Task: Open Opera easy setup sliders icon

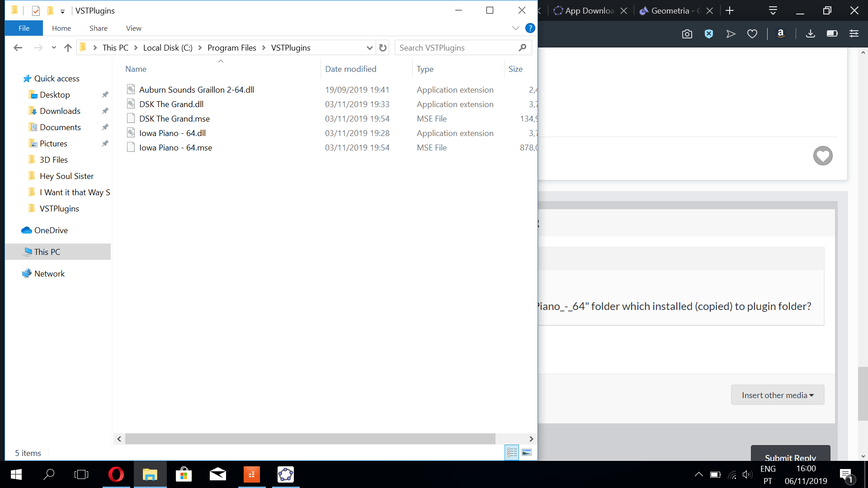Action: (x=854, y=34)
